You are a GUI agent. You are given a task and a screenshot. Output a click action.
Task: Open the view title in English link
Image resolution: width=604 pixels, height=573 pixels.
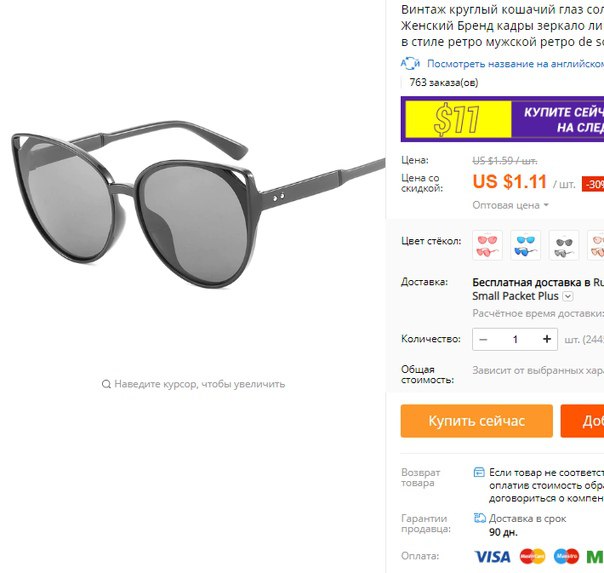[515, 64]
